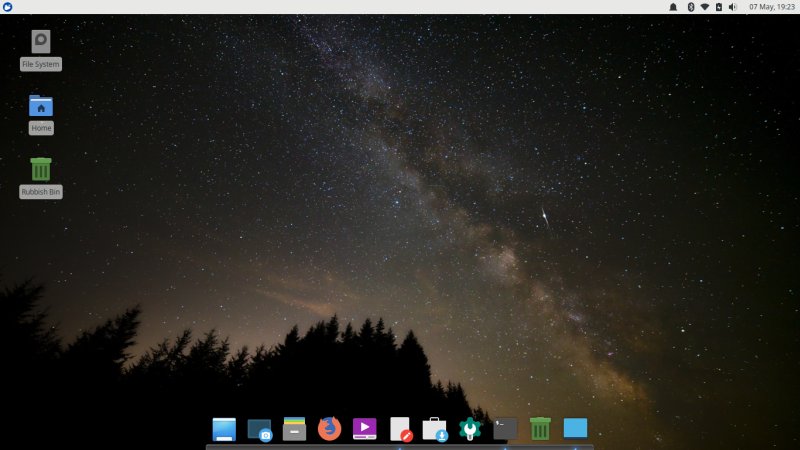Click the blue rectangle dock icon

[x=575, y=428]
